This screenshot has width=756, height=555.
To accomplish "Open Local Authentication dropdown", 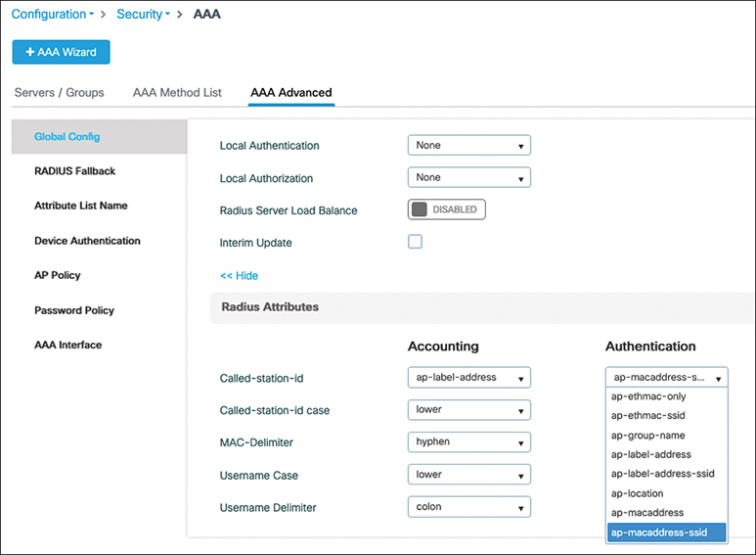I will [468, 146].
